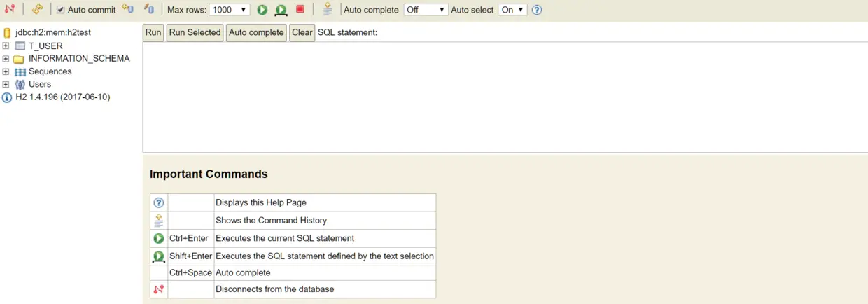Expand the Users node

pyautogui.click(x=6, y=84)
